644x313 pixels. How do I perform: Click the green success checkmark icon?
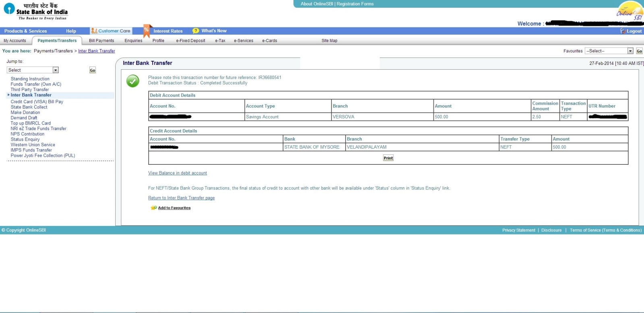133,81
